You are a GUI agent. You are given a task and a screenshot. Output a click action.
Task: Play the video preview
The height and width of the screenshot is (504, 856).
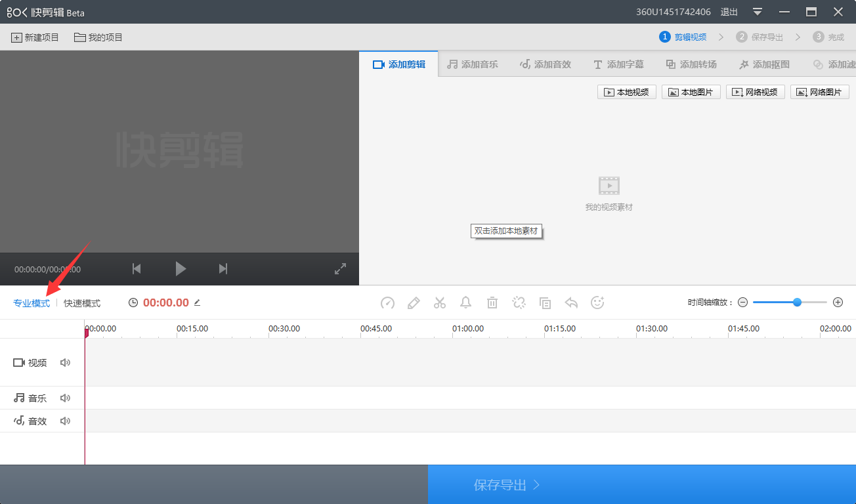pyautogui.click(x=181, y=268)
